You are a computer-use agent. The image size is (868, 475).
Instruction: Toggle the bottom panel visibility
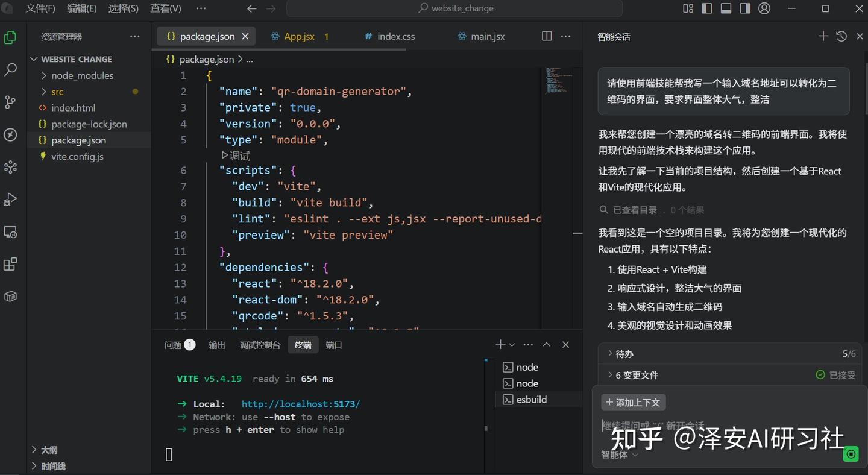point(726,8)
